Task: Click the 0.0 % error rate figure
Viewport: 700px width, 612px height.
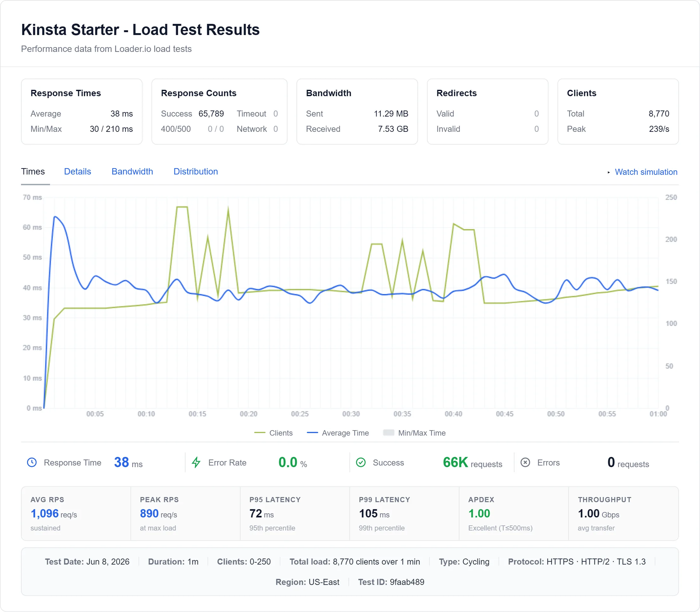Action: click(x=292, y=463)
